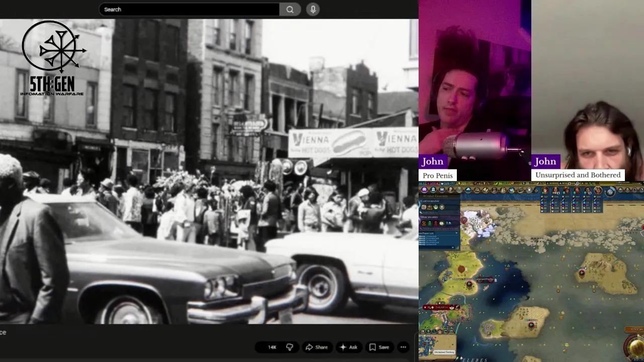The width and height of the screenshot is (644, 362).
Task: Focus the YouTube Search input field
Action: click(x=189, y=9)
